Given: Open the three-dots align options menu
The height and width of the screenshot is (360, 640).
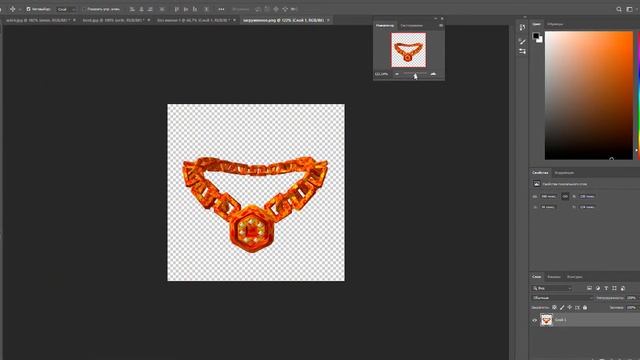Looking at the screenshot, I should pyautogui.click(x=221, y=9).
